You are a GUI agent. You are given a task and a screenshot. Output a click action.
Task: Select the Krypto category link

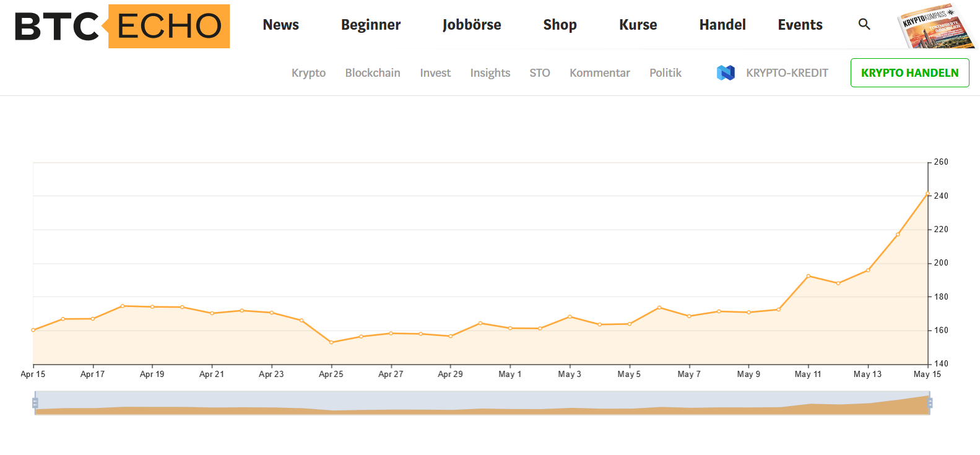(x=308, y=73)
